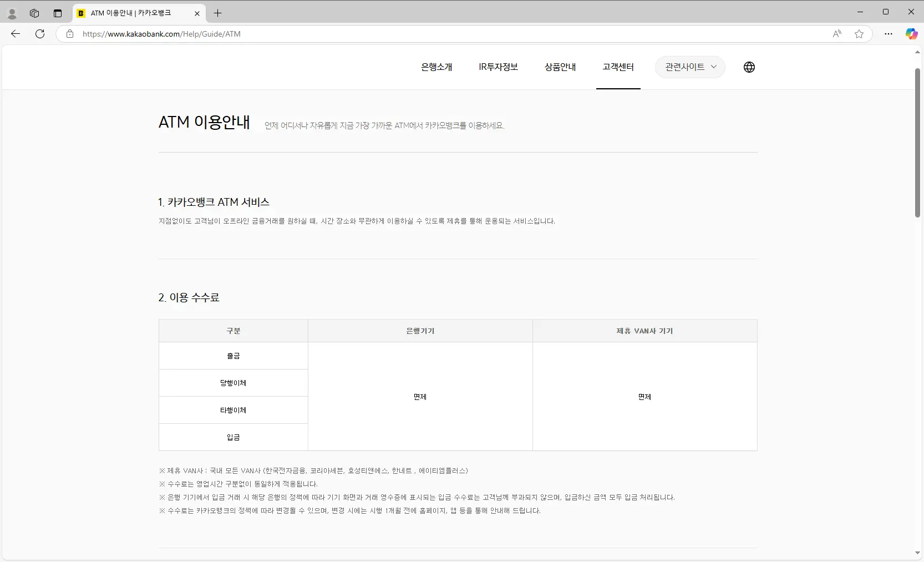Open browser Settings and more menu
This screenshot has width=924, height=562.
click(x=889, y=34)
